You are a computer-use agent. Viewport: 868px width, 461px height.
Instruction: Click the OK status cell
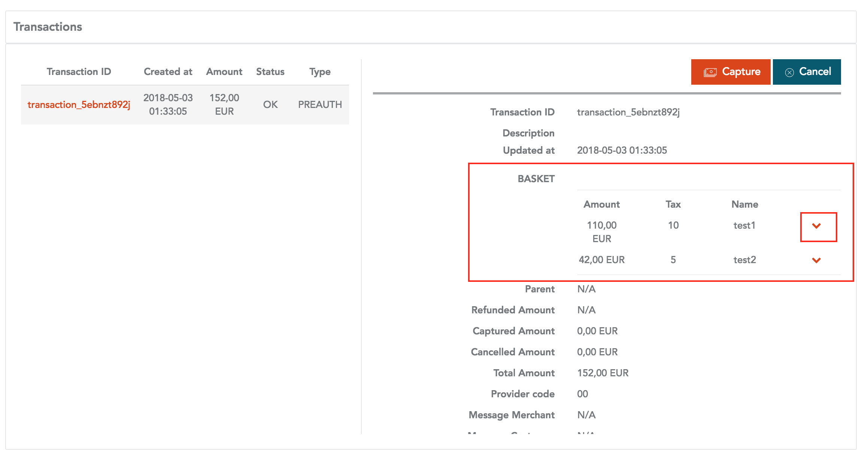[270, 105]
